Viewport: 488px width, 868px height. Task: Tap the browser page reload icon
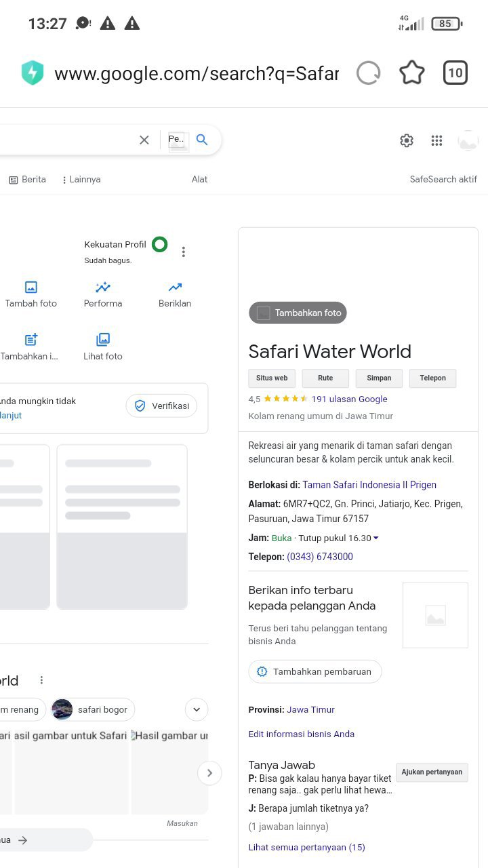(x=369, y=73)
